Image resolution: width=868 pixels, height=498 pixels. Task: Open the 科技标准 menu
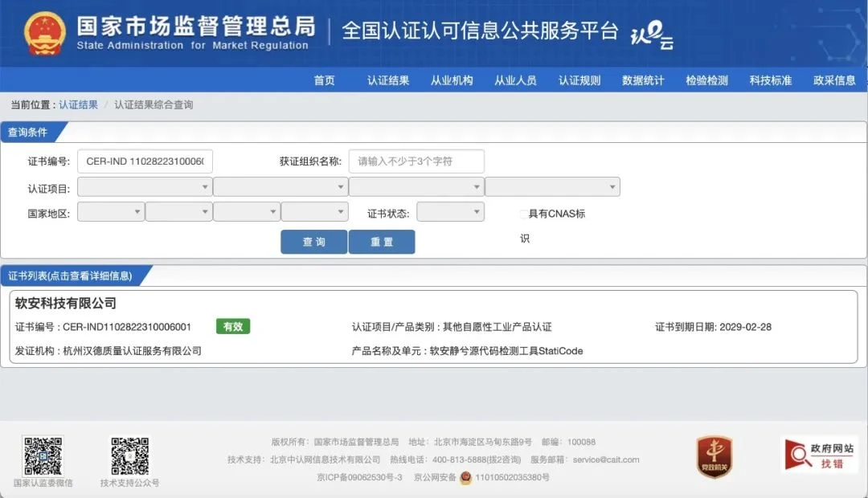click(771, 80)
